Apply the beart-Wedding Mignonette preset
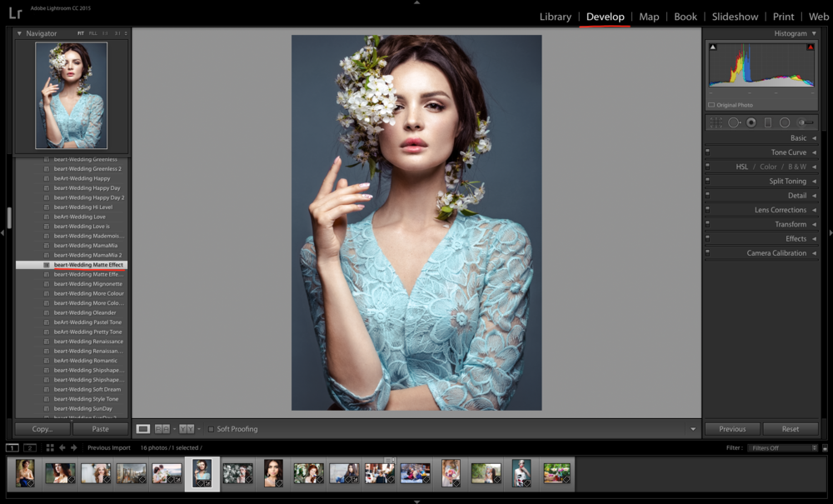Image resolution: width=833 pixels, height=504 pixels. 88,284
